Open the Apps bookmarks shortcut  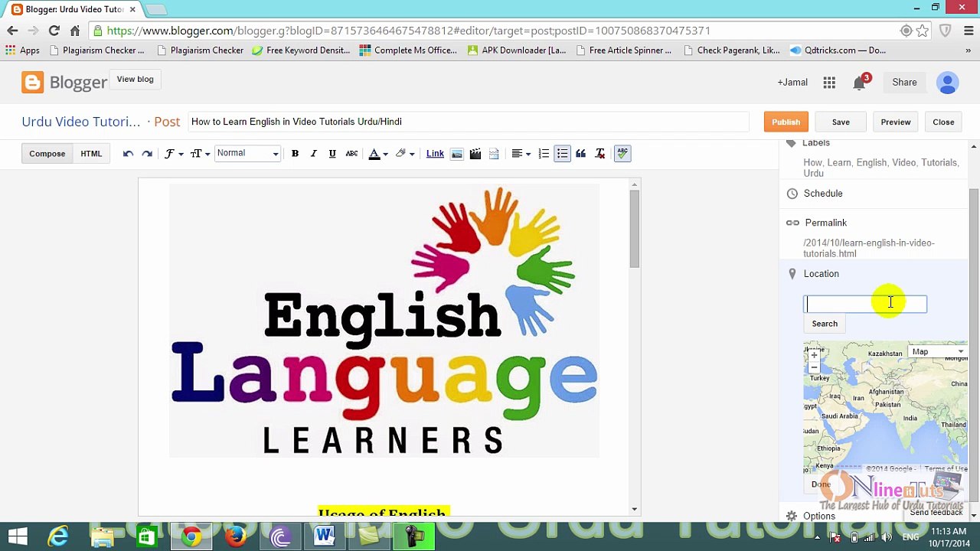click(22, 51)
